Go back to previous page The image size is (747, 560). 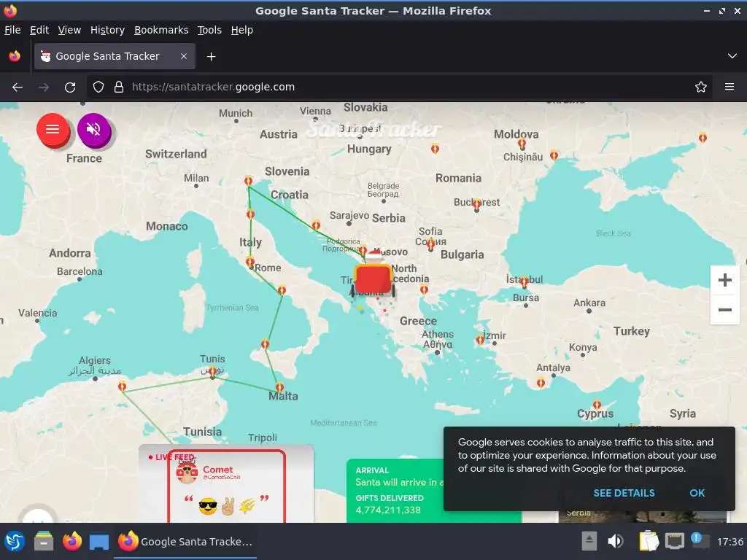[x=18, y=87]
